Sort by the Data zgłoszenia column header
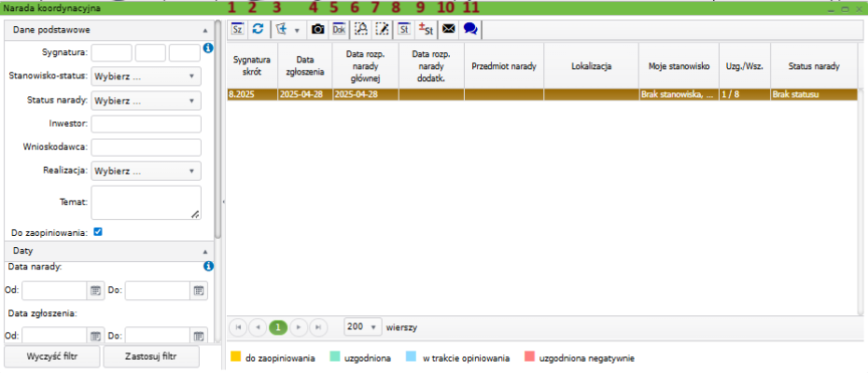The height and width of the screenshot is (373, 868). coord(305,67)
